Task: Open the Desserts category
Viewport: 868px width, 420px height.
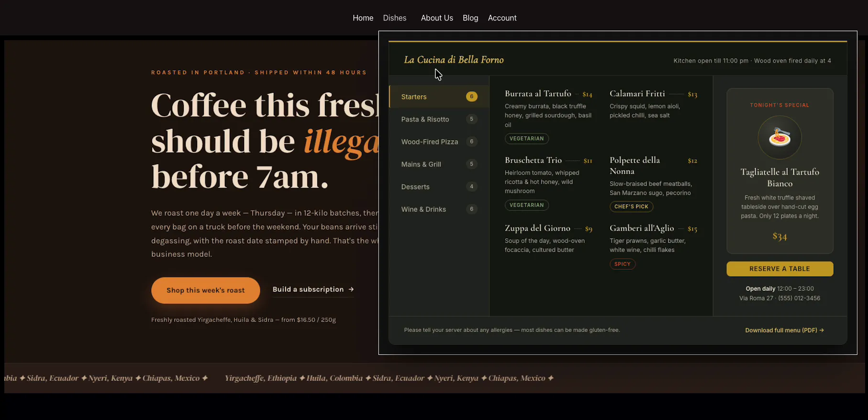Action: (439, 187)
